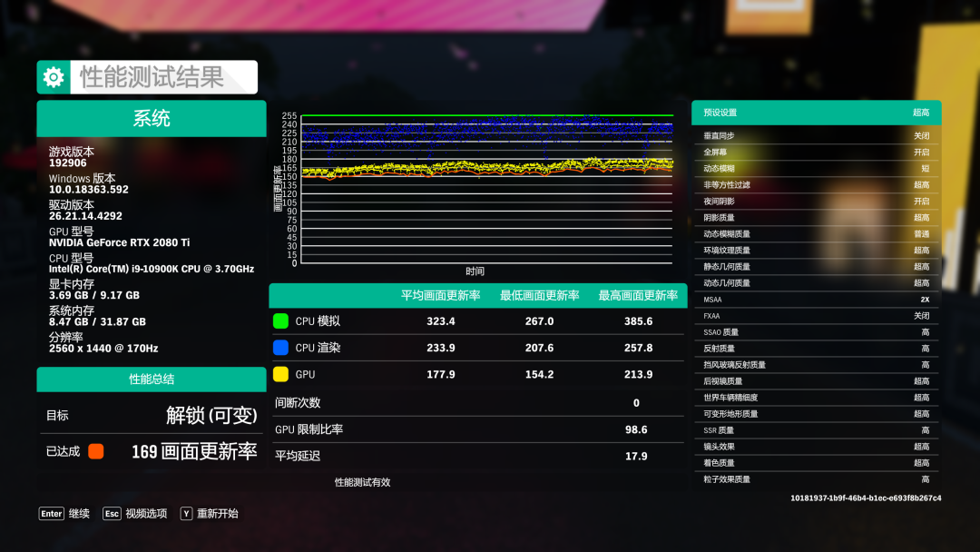This screenshot has height=552, width=980.
Task: Select the MSAA 2X setting row
Action: tap(817, 300)
